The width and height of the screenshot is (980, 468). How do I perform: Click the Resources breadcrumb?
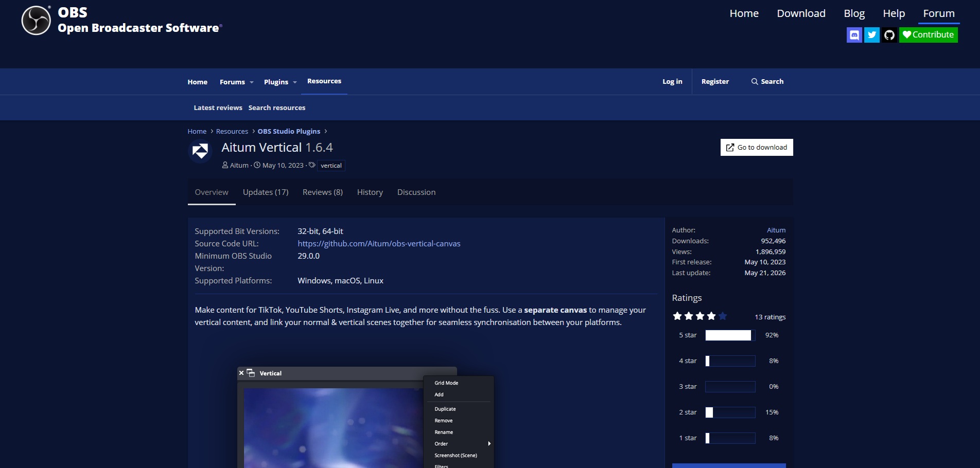[x=232, y=132]
